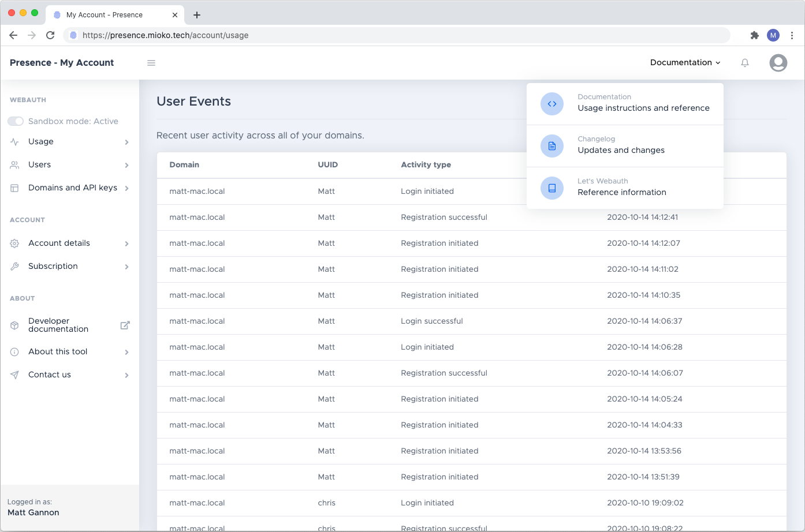The width and height of the screenshot is (805, 532).
Task: Click the Subscription wrench icon
Action: point(14,267)
